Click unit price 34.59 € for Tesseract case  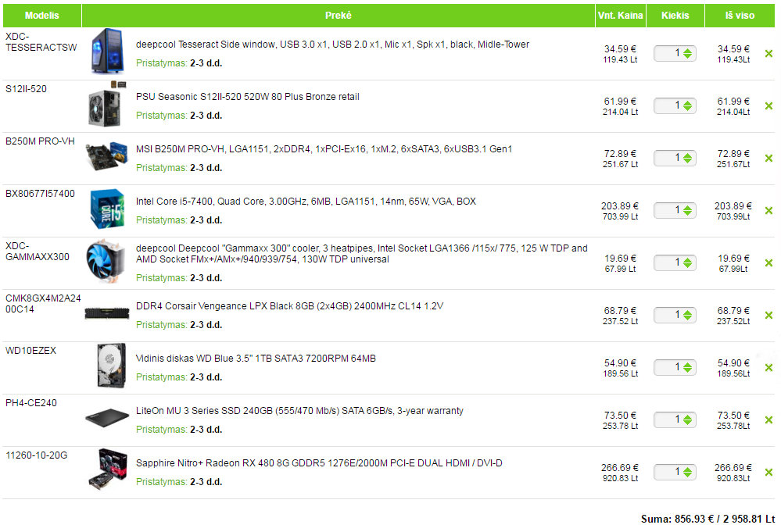620,49
